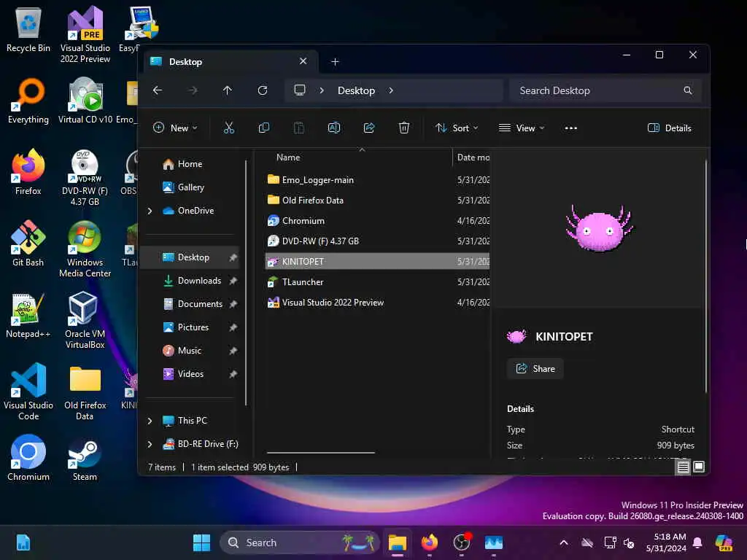This screenshot has width=747, height=560.
Task: Sort by Date modified column header
Action: 473,157
